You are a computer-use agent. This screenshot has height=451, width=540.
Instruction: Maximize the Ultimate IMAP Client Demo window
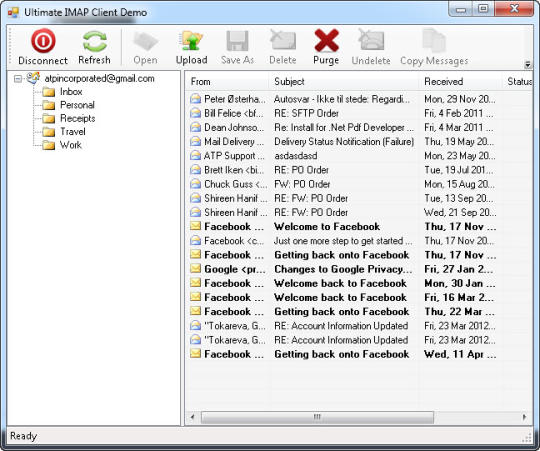pyautogui.click(x=483, y=9)
